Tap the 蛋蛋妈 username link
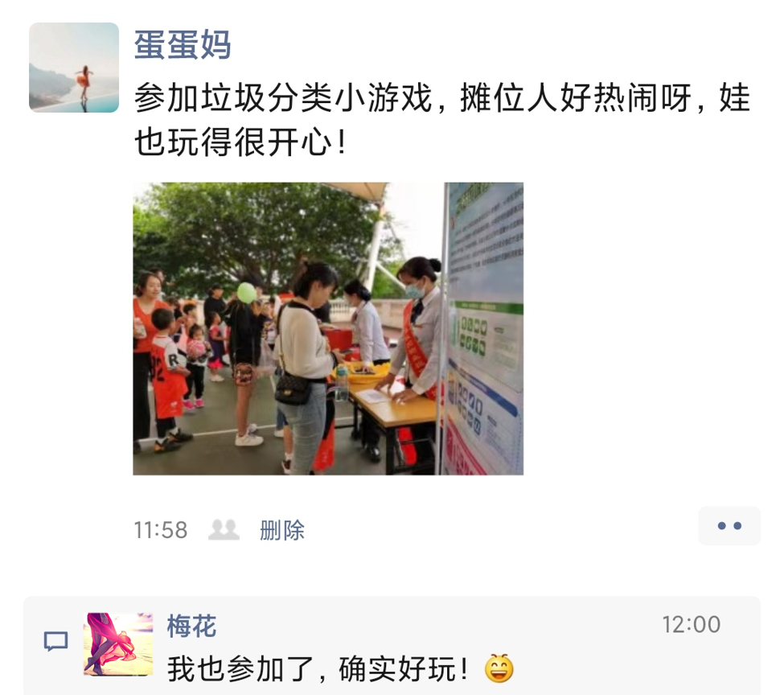The height and width of the screenshot is (695, 784). (x=183, y=44)
